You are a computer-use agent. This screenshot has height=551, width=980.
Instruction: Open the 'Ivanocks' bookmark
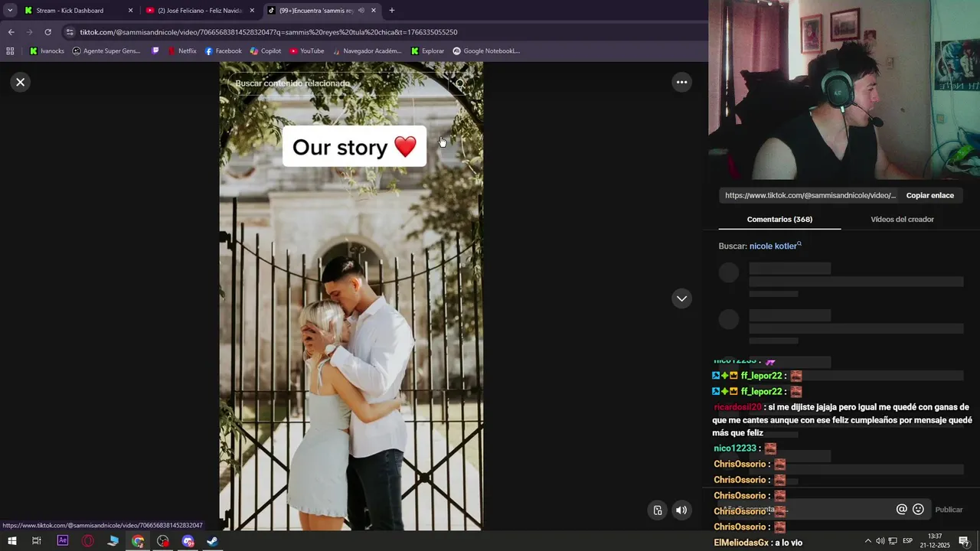[x=47, y=51]
